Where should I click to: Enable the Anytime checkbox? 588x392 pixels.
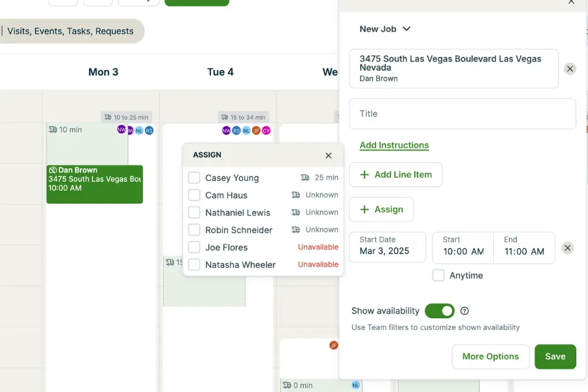pyautogui.click(x=438, y=275)
